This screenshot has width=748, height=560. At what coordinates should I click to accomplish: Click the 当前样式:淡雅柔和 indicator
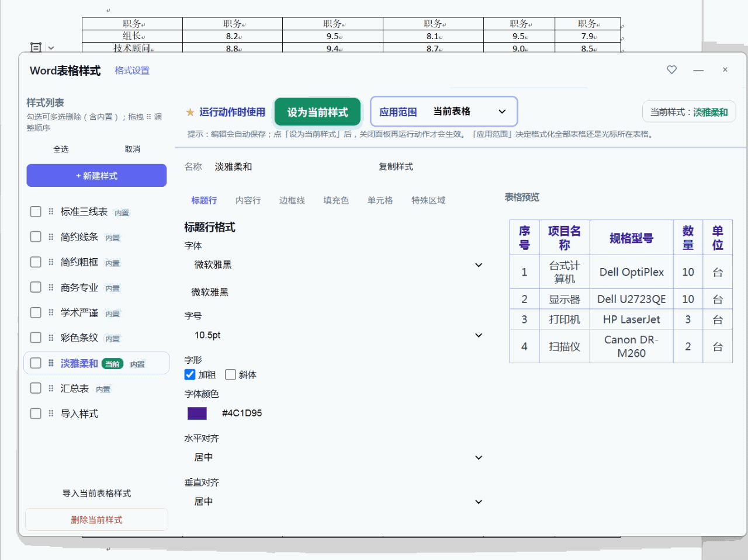689,112
